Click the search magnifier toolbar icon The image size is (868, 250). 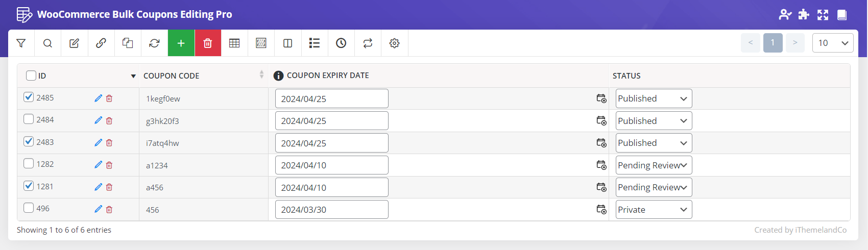click(47, 43)
